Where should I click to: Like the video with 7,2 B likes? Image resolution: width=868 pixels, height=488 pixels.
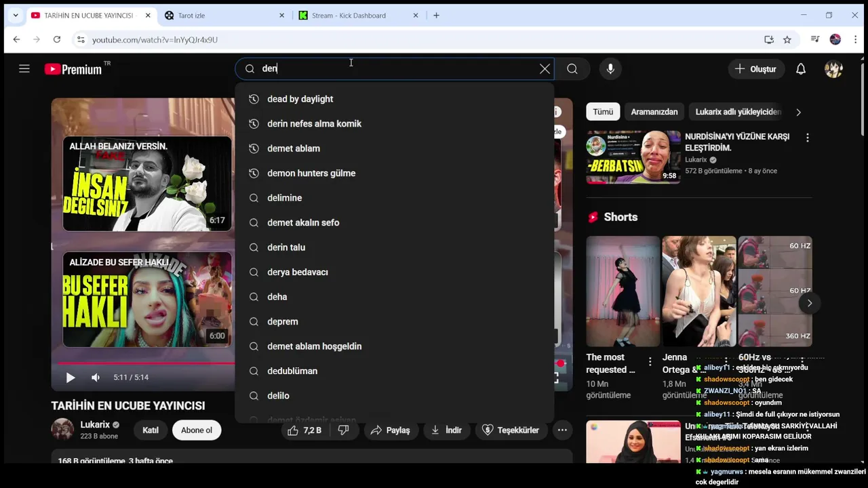(304, 430)
